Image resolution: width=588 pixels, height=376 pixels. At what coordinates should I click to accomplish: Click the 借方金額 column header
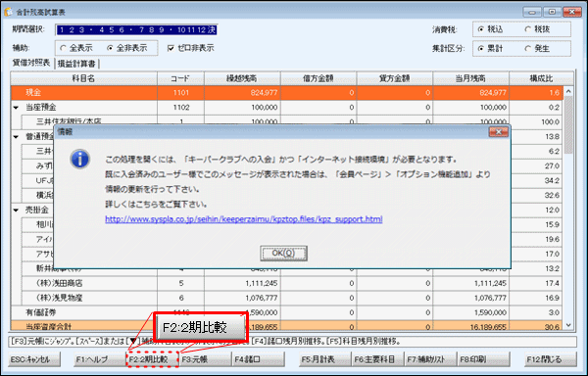pyautogui.click(x=318, y=78)
